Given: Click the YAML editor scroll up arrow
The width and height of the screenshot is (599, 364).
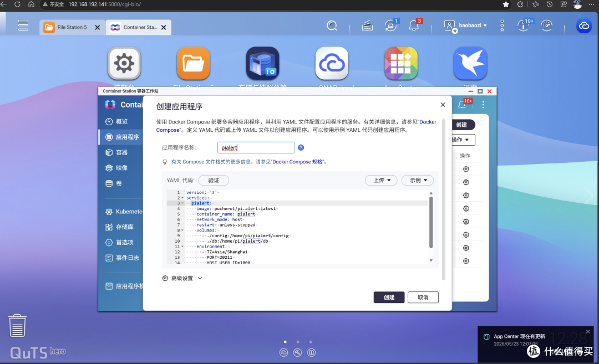Looking at the screenshot, I should pos(431,193).
